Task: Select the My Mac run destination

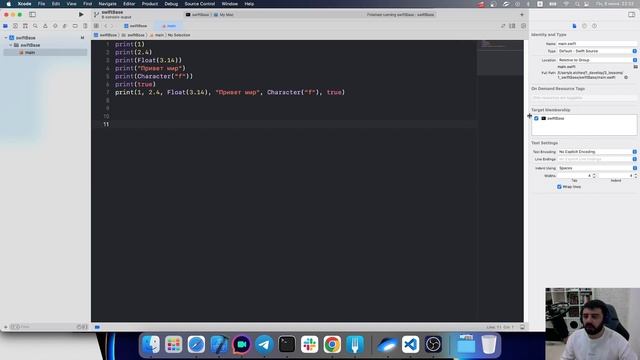Action: tap(224, 14)
